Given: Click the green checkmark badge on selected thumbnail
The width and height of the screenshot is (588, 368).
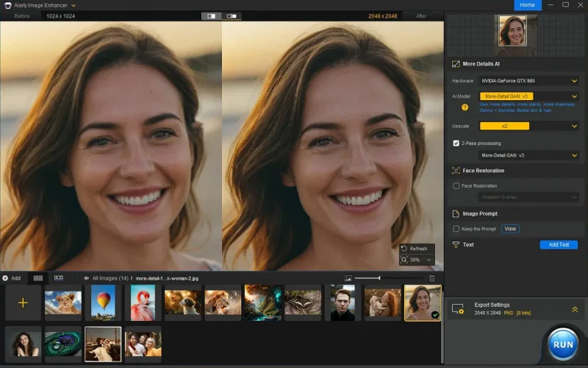Looking at the screenshot, I should pos(435,315).
